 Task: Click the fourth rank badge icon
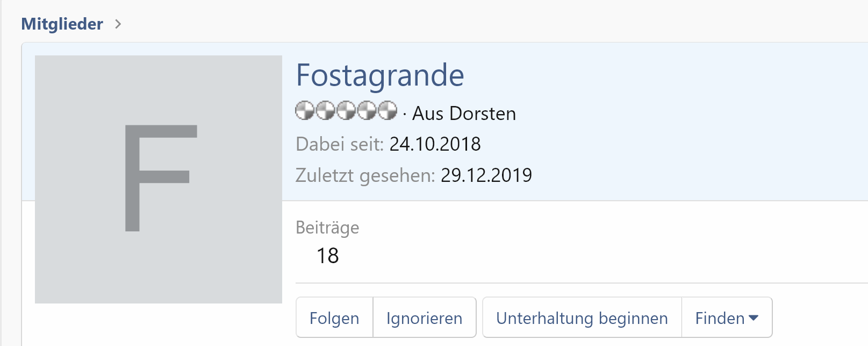coord(367,111)
